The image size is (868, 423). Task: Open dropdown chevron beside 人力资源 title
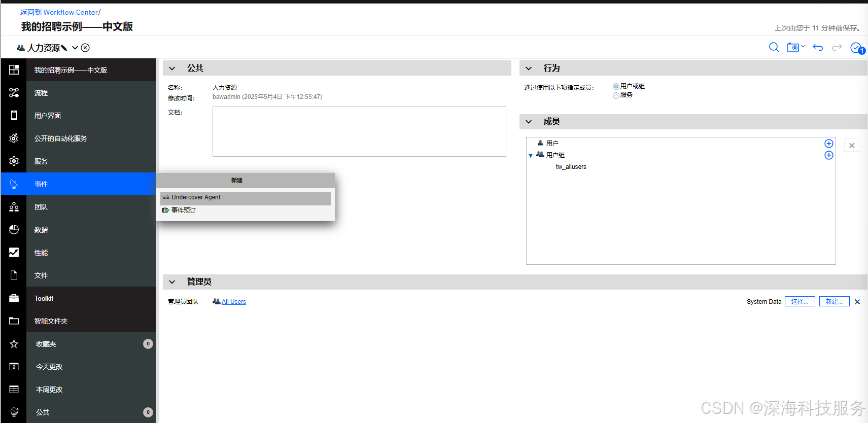click(75, 48)
